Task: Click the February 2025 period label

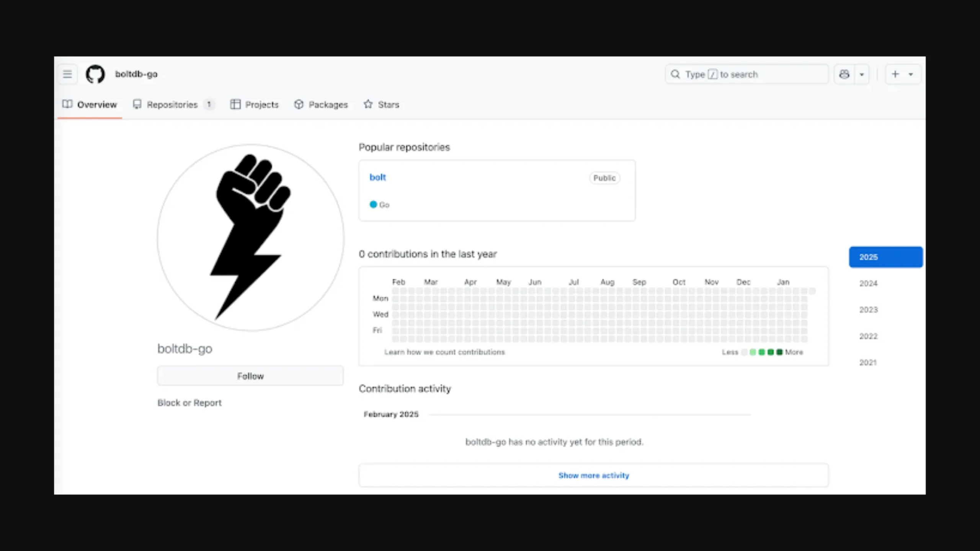Action: coord(391,414)
